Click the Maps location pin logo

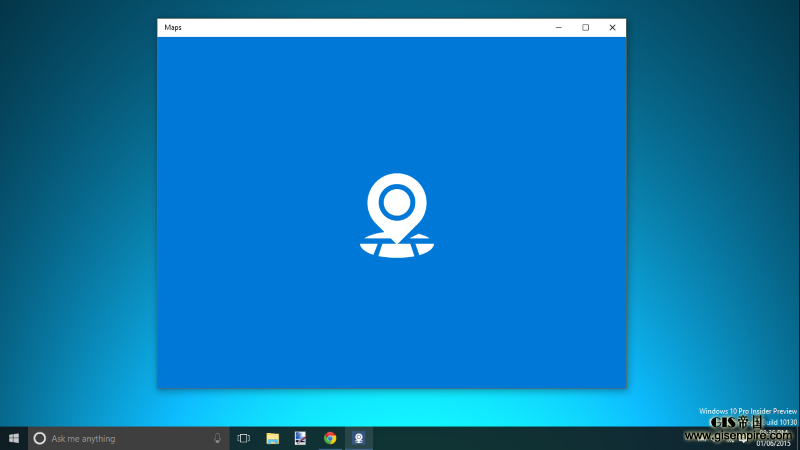[x=397, y=215]
